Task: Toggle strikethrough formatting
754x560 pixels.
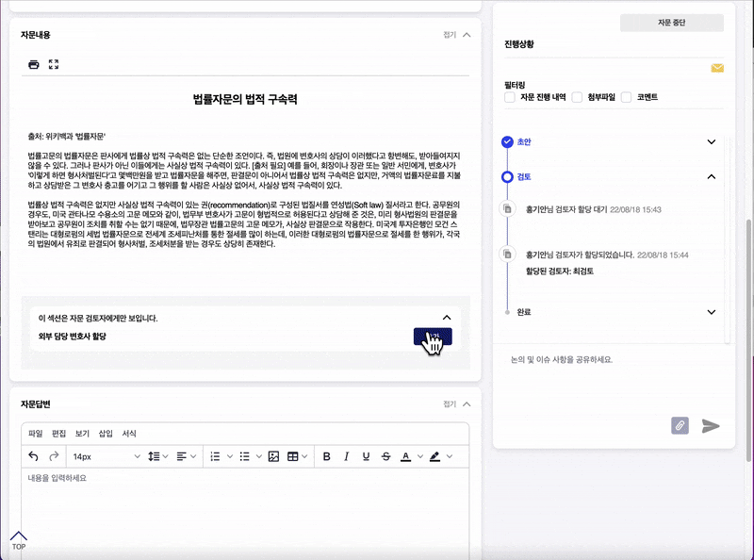Action: [385, 456]
